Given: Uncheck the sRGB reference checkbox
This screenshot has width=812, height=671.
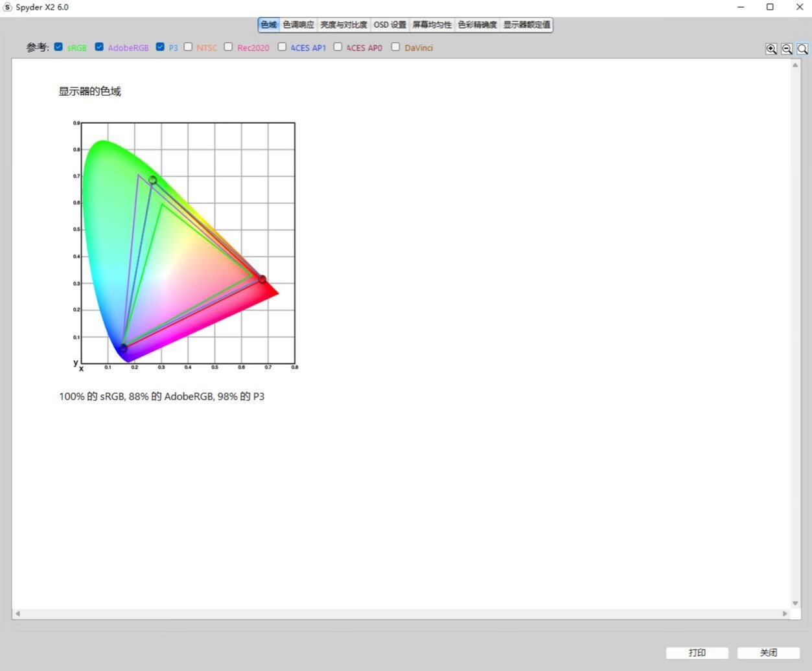Looking at the screenshot, I should point(59,47).
